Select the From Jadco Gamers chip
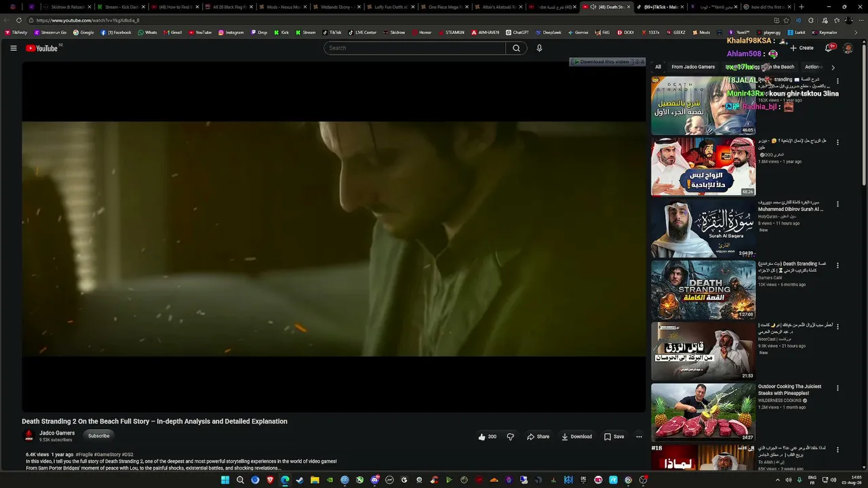This screenshot has height=488, width=868. (x=693, y=67)
